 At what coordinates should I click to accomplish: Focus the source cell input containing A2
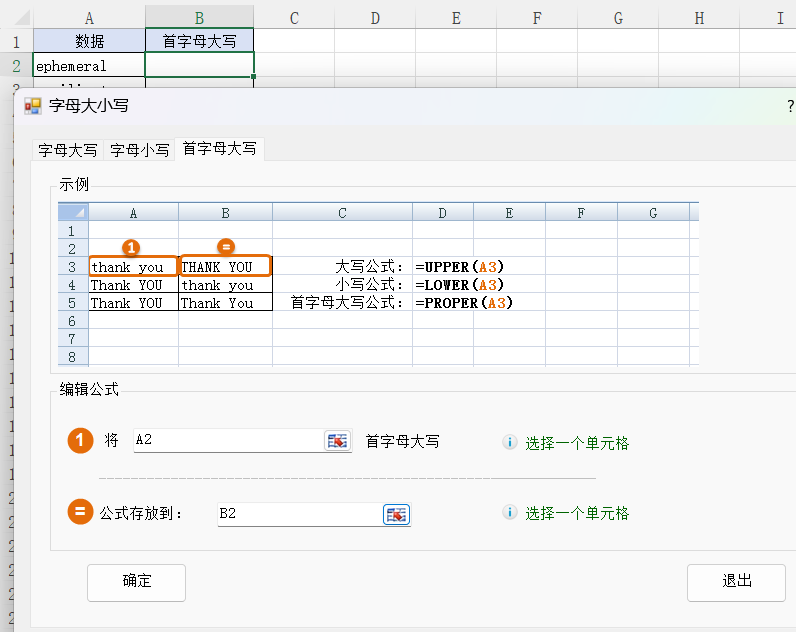pyautogui.click(x=228, y=441)
